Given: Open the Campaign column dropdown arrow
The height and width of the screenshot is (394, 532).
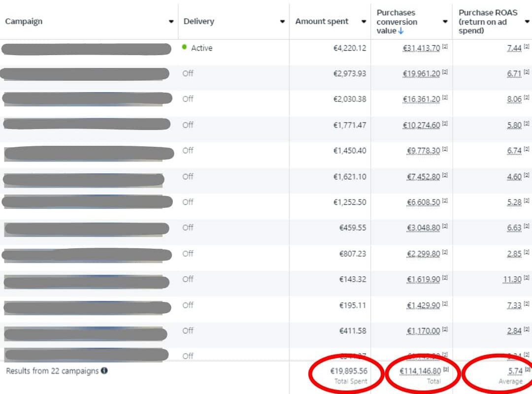Looking at the screenshot, I should tap(171, 22).
